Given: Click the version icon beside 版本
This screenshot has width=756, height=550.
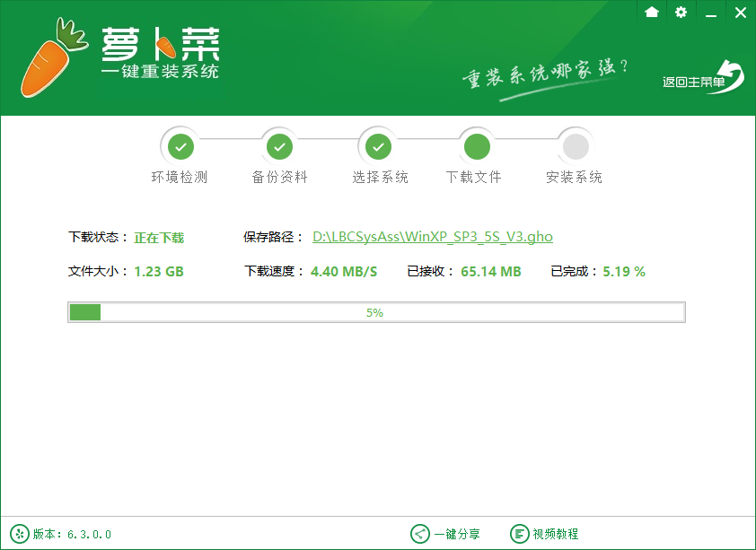Looking at the screenshot, I should (x=19, y=534).
